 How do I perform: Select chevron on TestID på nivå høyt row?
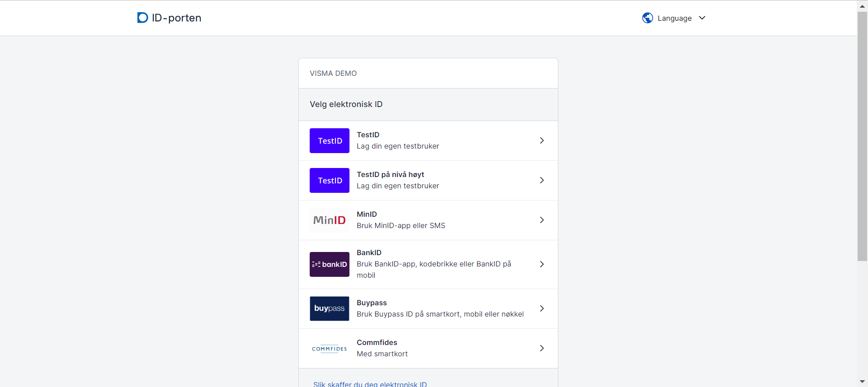coord(542,181)
